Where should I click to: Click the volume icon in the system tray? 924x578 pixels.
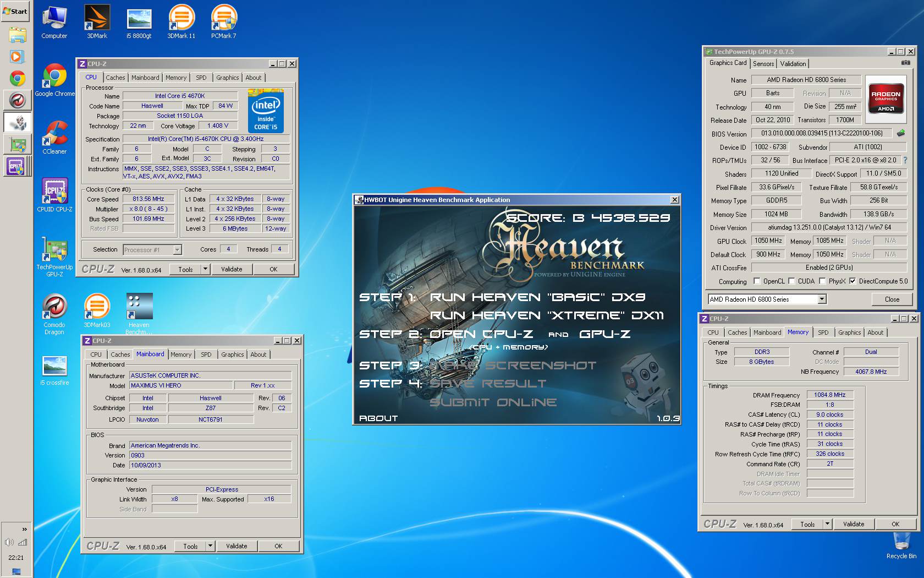pyautogui.click(x=9, y=542)
